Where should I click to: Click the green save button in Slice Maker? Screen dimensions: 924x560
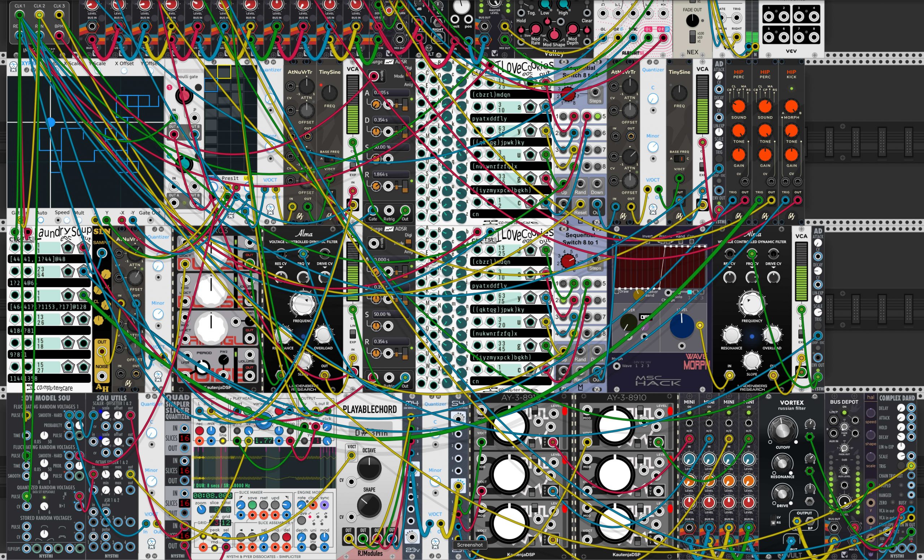pyautogui.click(x=252, y=505)
